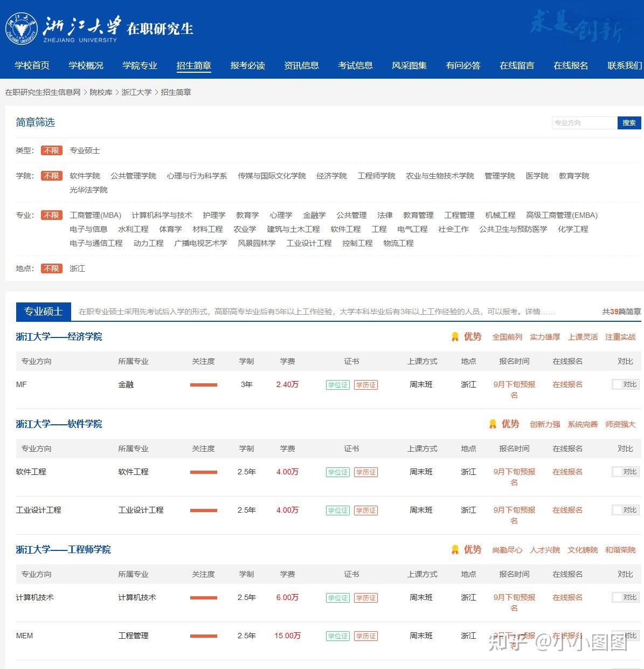Open the 学校首页 navigation item
The width and height of the screenshot is (644, 669).
(32, 65)
